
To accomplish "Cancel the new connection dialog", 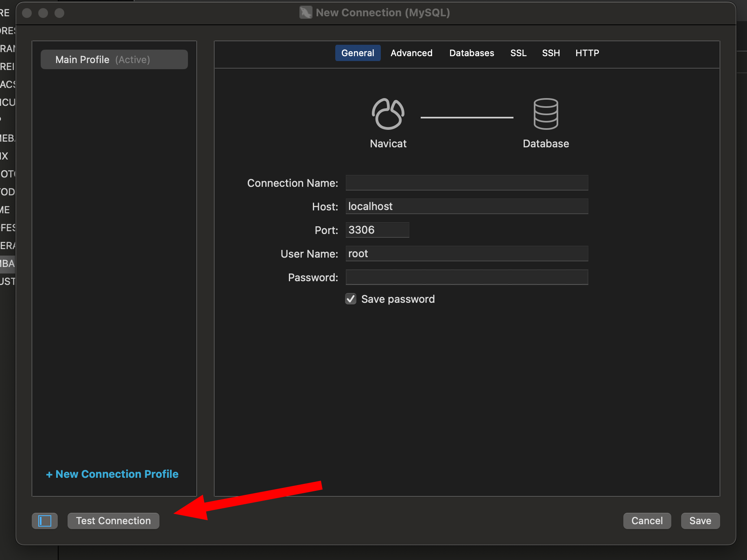I will [647, 521].
